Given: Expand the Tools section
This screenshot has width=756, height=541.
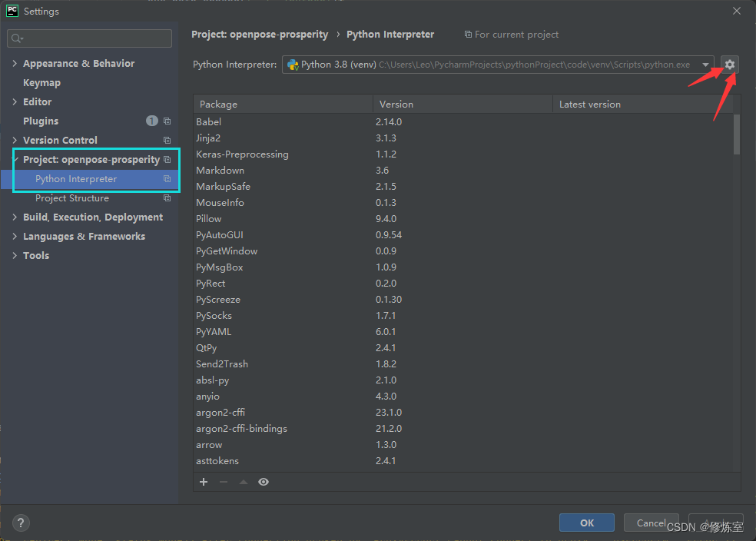Looking at the screenshot, I should coord(15,256).
